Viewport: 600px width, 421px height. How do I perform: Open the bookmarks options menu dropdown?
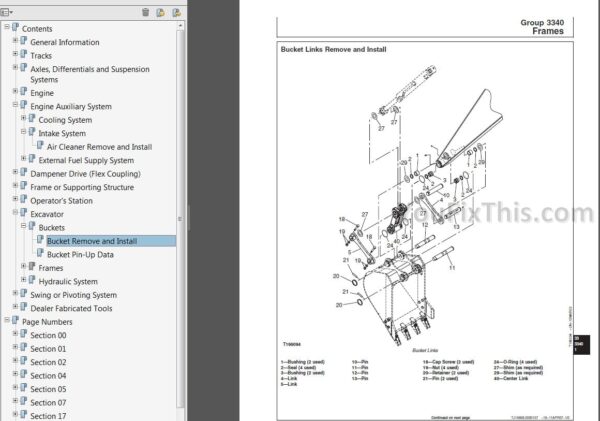point(11,12)
